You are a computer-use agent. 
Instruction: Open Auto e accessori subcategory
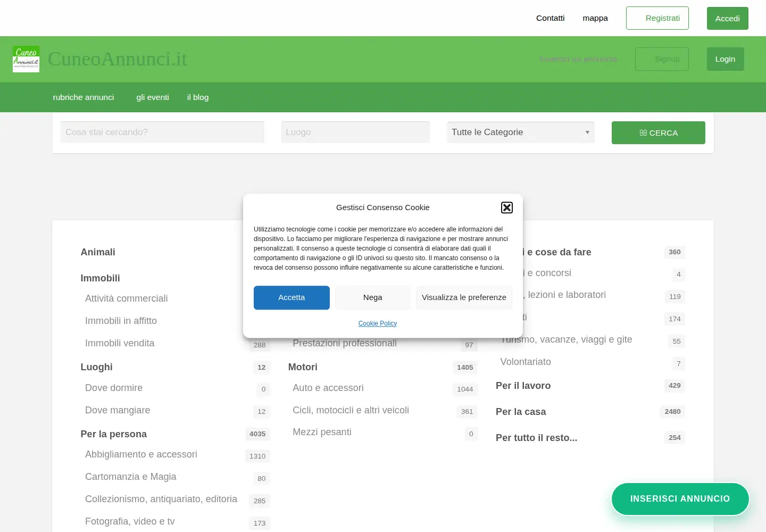click(x=328, y=388)
